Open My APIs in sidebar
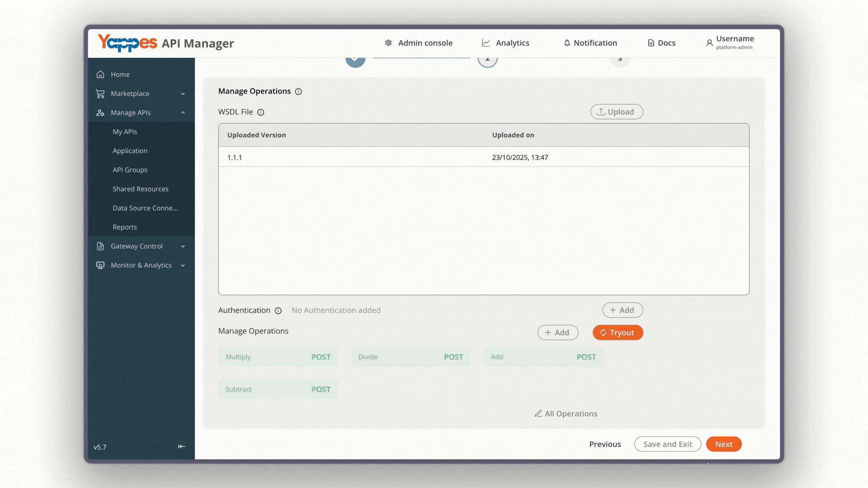Viewport: 868px width, 488px height. click(x=125, y=131)
